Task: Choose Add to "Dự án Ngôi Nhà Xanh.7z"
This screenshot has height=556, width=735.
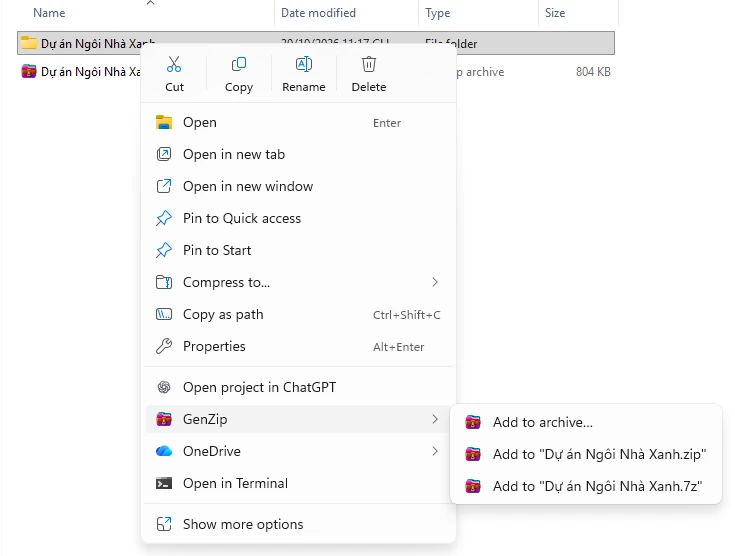Action: point(585,486)
